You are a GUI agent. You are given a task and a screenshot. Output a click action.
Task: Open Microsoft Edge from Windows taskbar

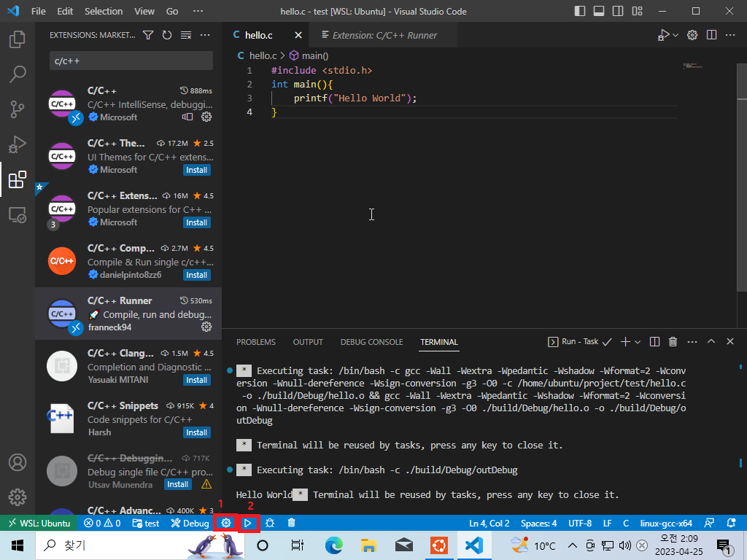[x=333, y=545]
